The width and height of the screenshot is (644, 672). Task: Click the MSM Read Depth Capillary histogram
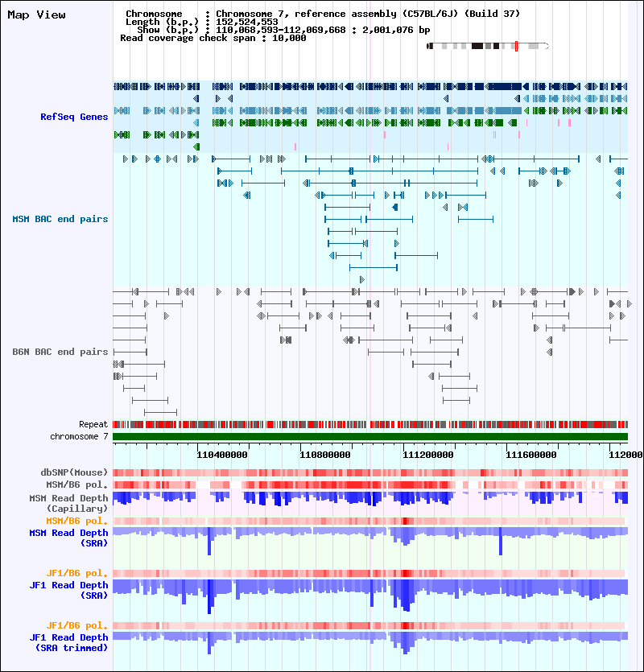point(370,498)
